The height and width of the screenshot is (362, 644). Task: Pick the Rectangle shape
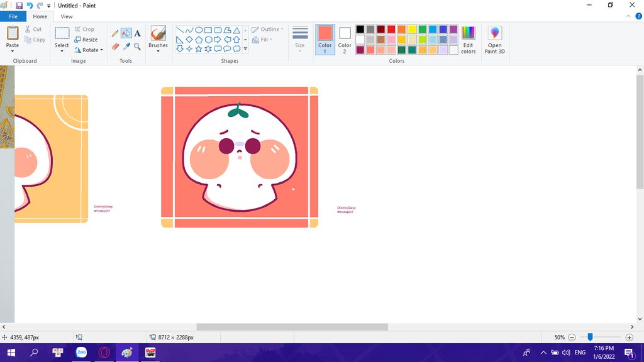tap(208, 30)
